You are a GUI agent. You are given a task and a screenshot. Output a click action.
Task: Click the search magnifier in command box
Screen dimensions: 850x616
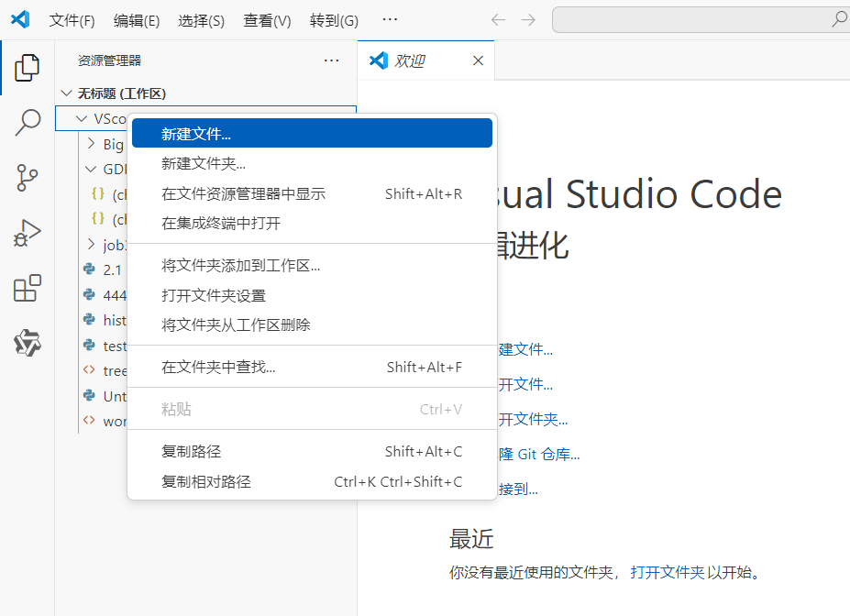839,19
